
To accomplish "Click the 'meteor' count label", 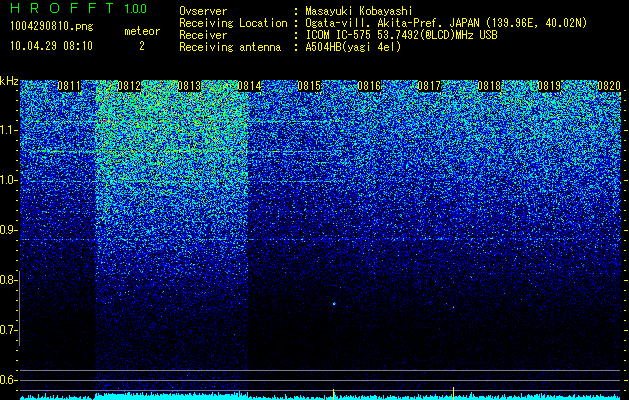I will point(142,31).
